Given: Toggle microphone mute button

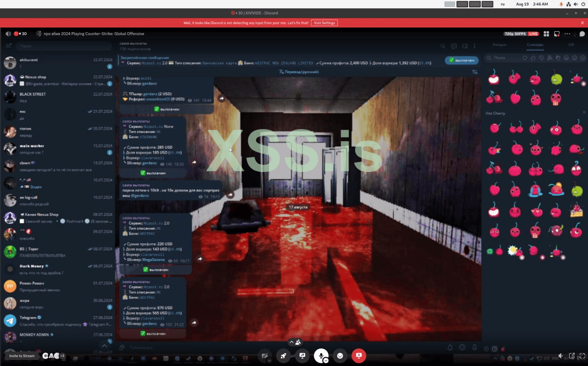Looking at the screenshot, I should point(321,355).
